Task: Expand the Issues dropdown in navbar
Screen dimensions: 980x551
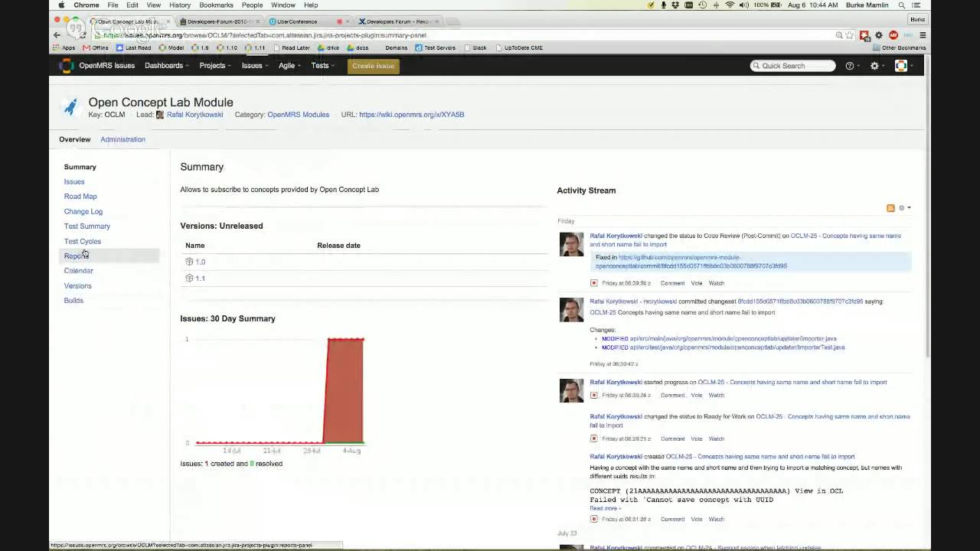Action: point(255,66)
